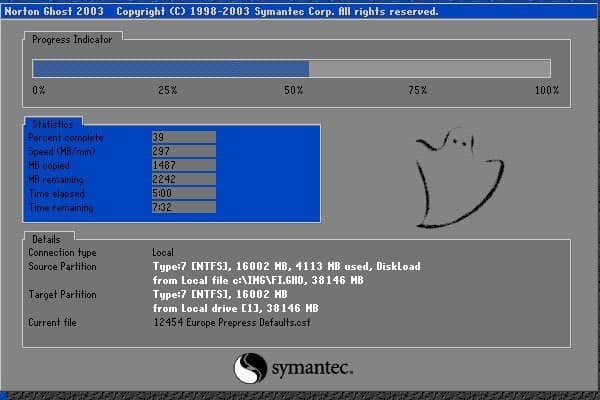Click the MB copied value field
The height and width of the screenshot is (400, 600).
tap(182, 165)
